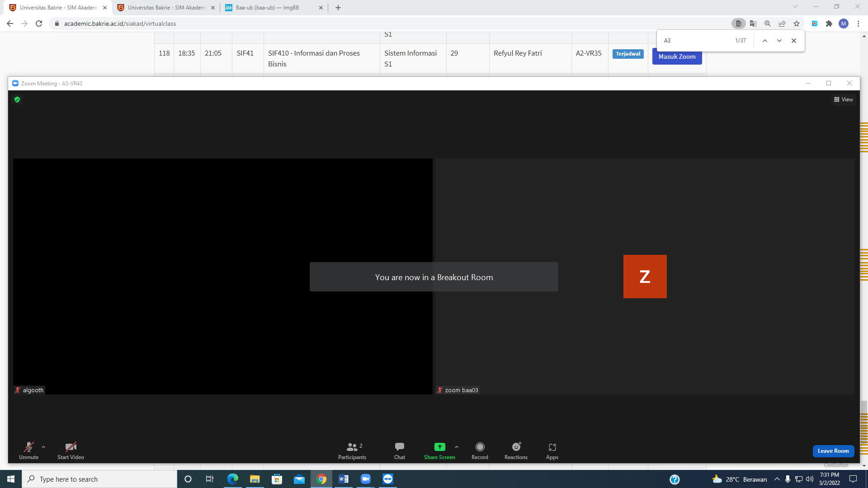Expand audio options arrow beside Unmute
The height and width of the screenshot is (488, 868).
click(x=43, y=447)
